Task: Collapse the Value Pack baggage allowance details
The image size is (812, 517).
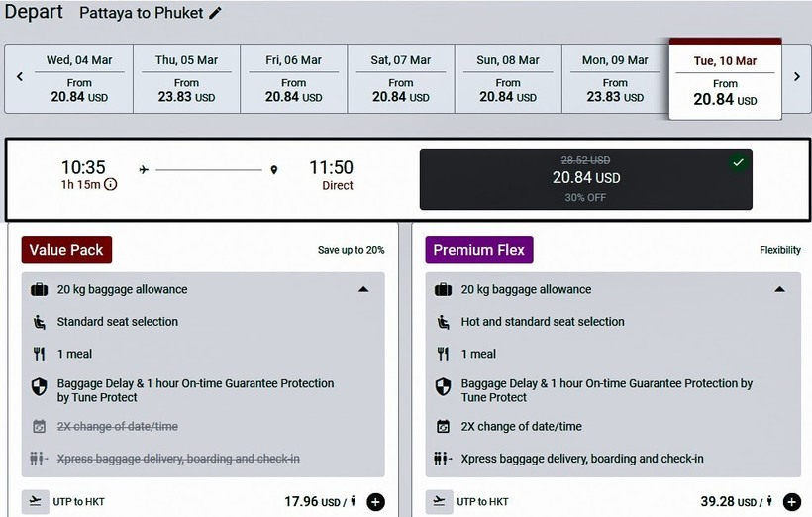Action: pos(363,289)
